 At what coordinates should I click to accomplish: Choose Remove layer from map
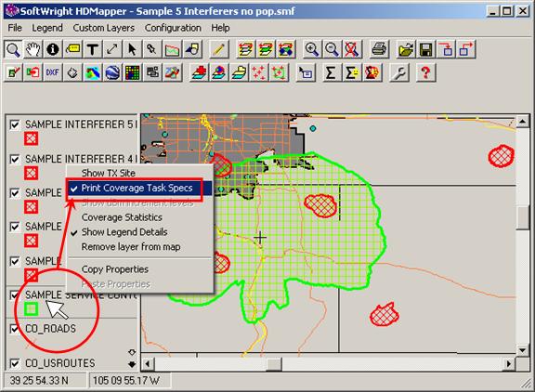click(x=140, y=247)
